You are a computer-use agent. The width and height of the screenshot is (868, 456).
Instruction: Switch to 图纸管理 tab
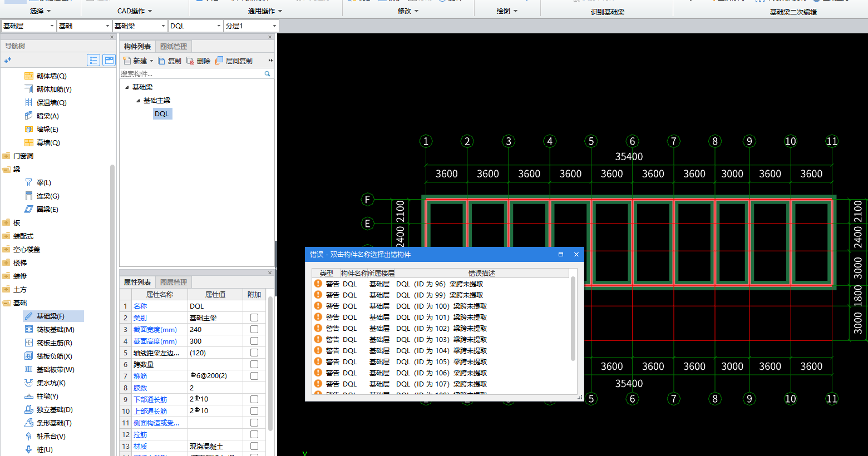coord(174,46)
